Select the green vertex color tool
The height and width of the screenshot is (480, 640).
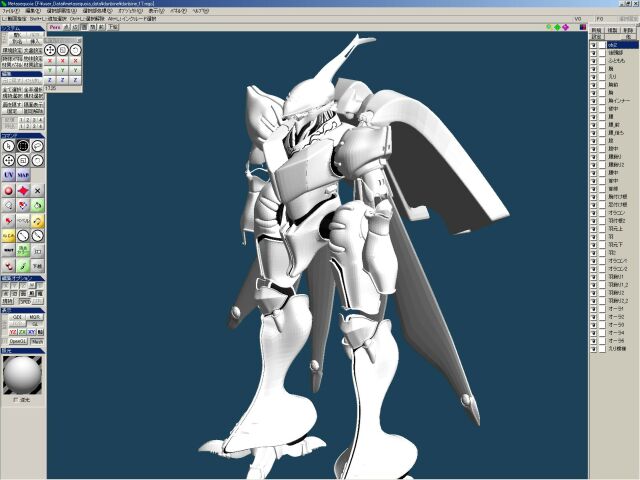point(23,250)
